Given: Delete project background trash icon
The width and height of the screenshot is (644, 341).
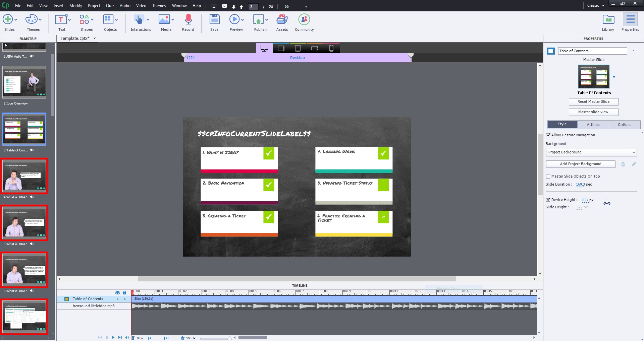Looking at the screenshot, I should pyautogui.click(x=623, y=164).
